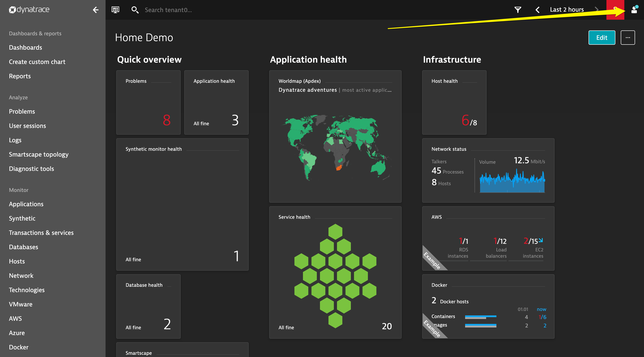This screenshot has width=644, height=357.
Task: Select the Last 2 hours dropdown
Action: [567, 9]
